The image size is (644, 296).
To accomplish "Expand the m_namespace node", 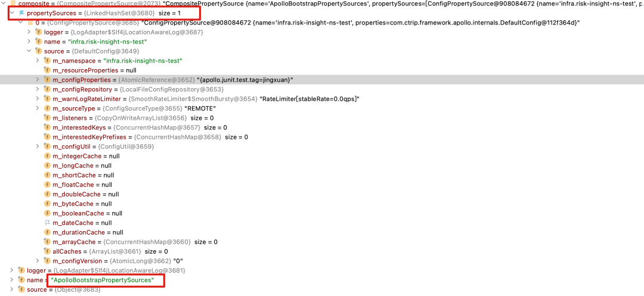I will tap(38, 61).
